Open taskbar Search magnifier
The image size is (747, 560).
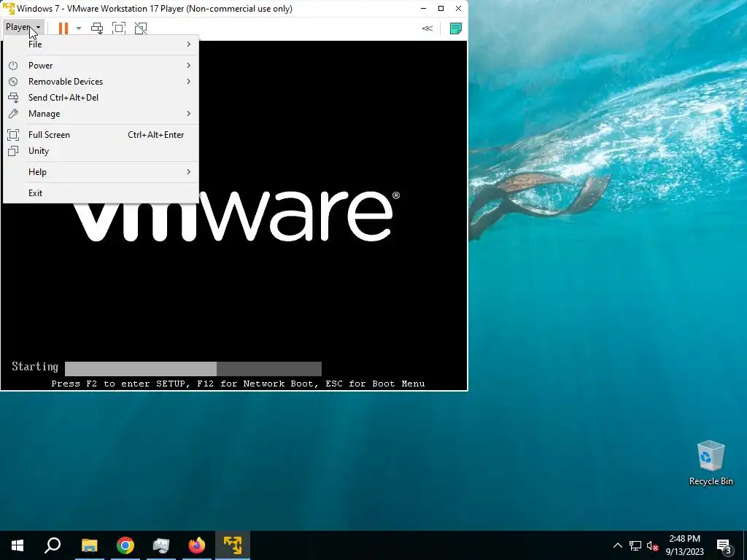pyautogui.click(x=53, y=545)
